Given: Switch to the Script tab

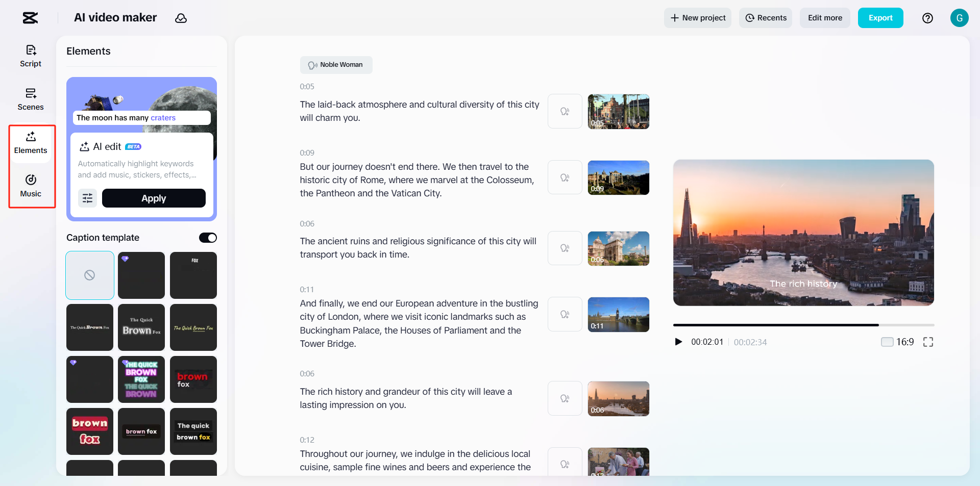Looking at the screenshot, I should point(31,56).
